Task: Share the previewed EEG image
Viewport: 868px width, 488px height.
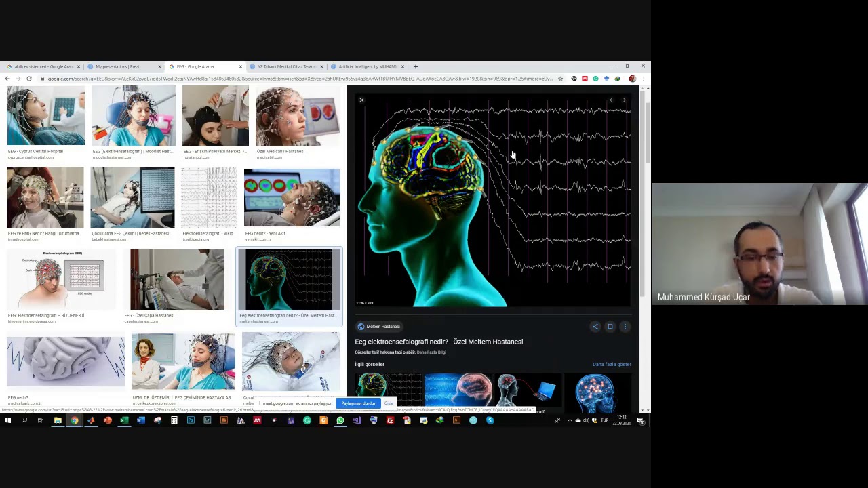Action: coord(595,327)
